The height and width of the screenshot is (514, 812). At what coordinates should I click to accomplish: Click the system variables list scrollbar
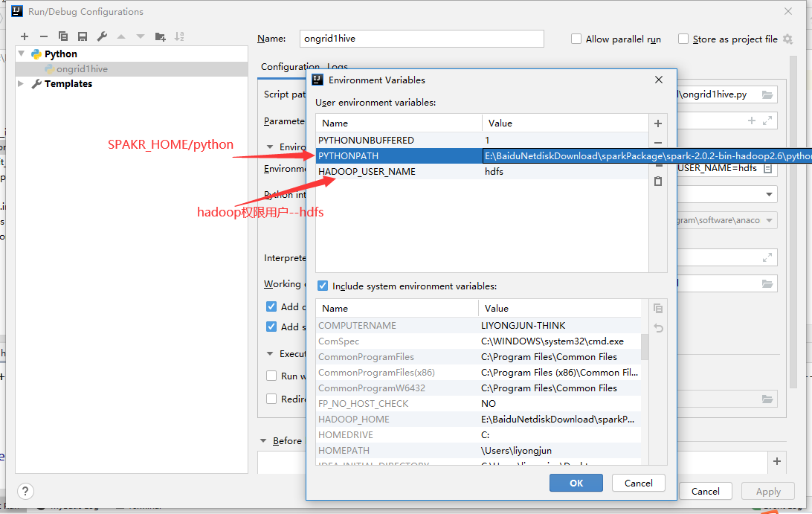pos(645,347)
